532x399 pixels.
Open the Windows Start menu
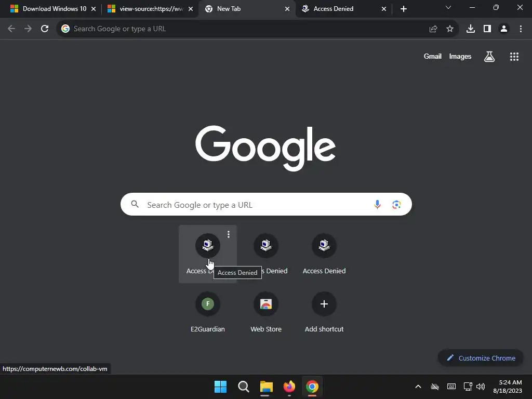[x=220, y=387]
